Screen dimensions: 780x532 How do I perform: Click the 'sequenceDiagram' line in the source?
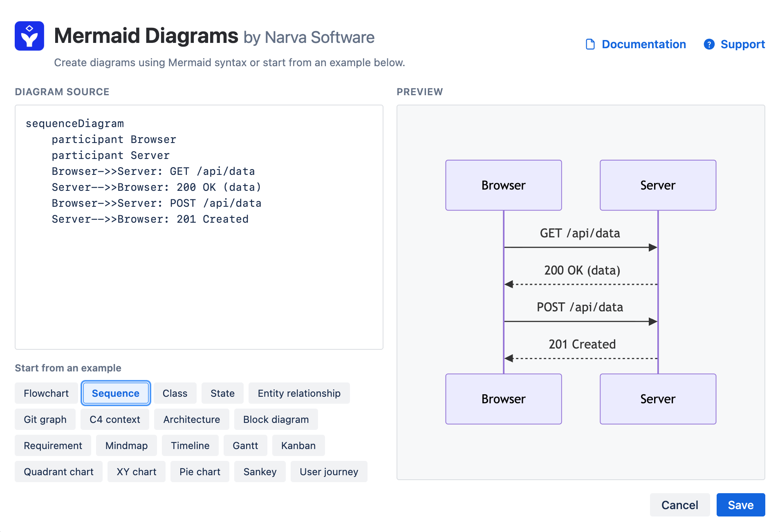75,123
